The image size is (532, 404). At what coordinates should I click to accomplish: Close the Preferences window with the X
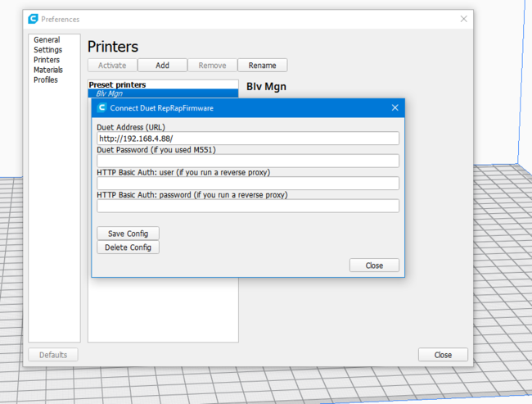click(464, 19)
